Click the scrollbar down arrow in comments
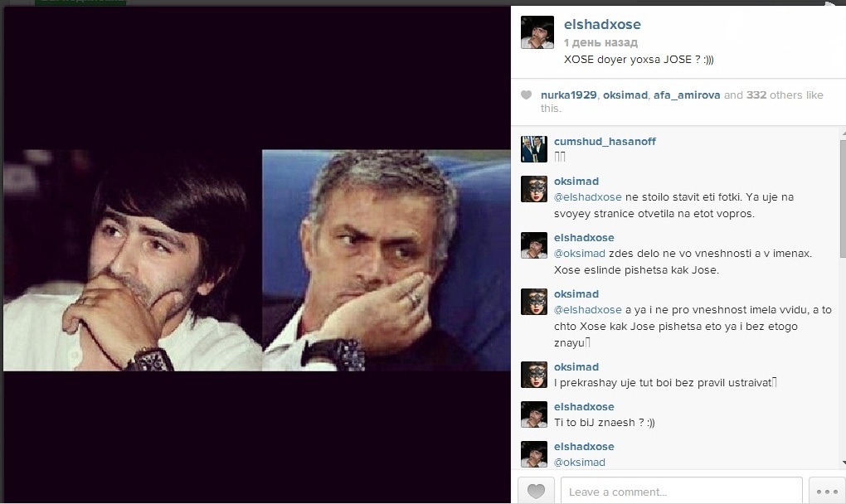846x504 pixels. click(843, 463)
